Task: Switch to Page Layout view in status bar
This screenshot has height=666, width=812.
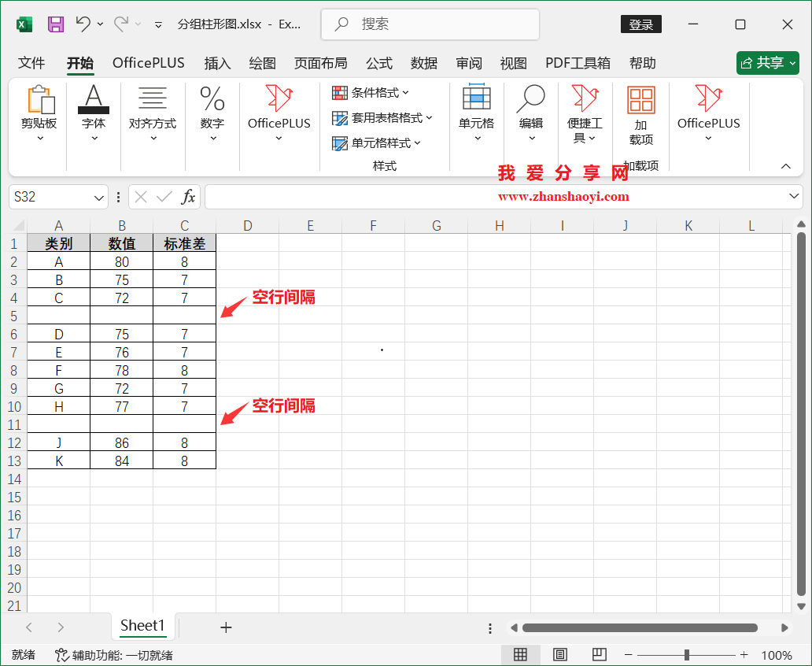Action: tap(559, 654)
